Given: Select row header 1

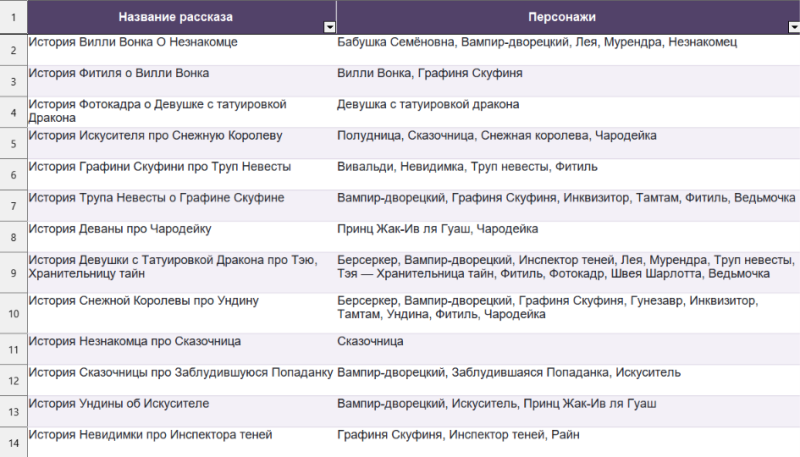Looking at the screenshot, I should 13,17.
